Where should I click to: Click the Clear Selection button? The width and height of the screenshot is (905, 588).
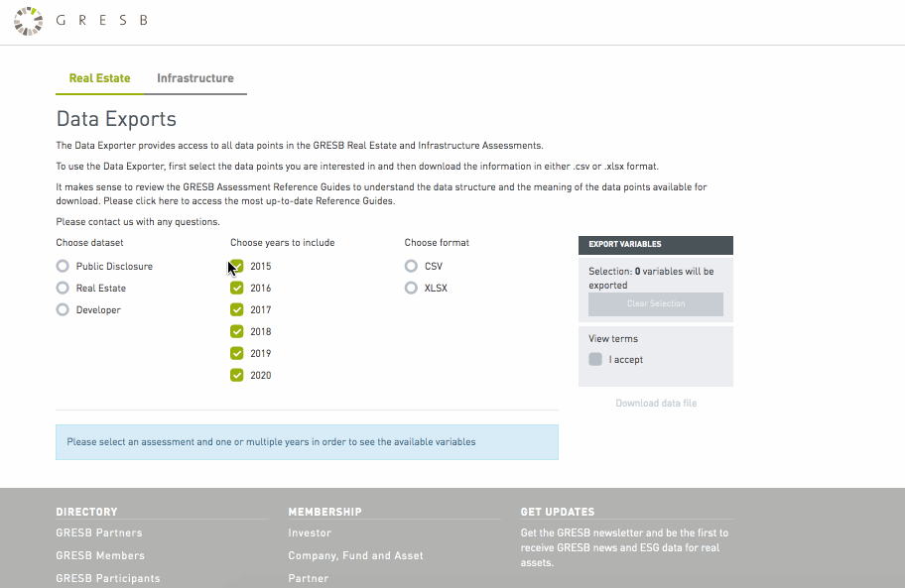coord(656,303)
